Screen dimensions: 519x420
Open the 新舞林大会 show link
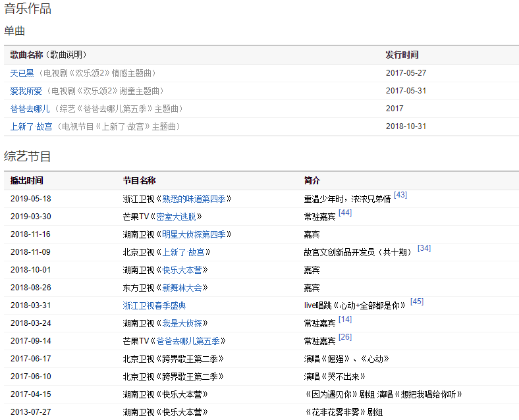[x=182, y=288]
